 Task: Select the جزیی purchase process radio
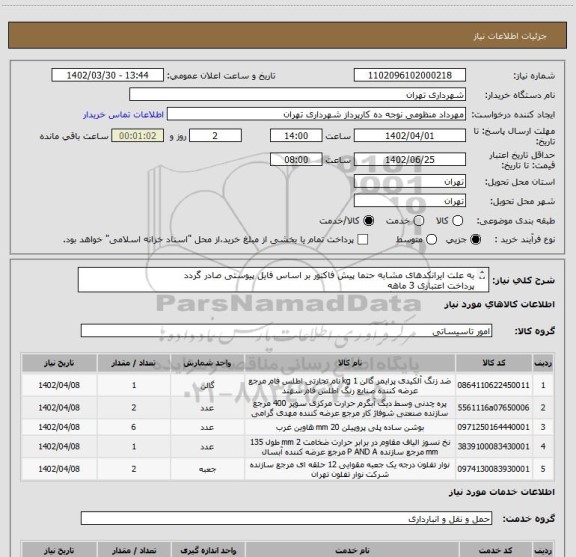pyautogui.click(x=475, y=240)
